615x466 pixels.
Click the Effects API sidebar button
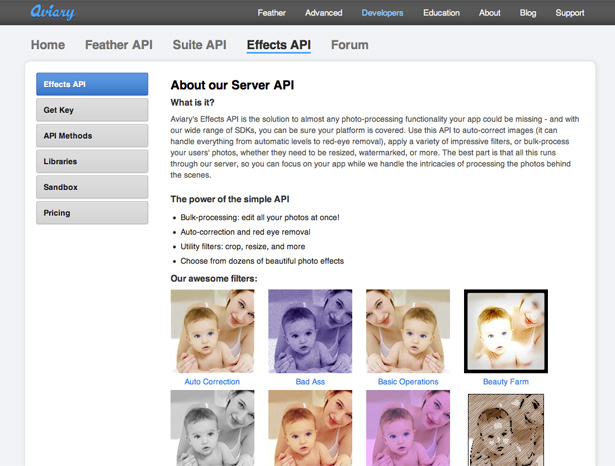coord(92,84)
